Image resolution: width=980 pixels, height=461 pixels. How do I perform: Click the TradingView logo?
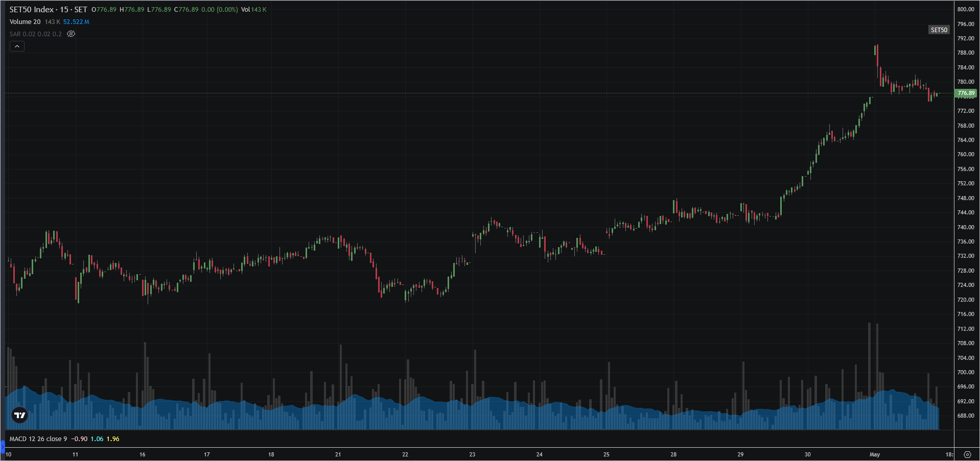20,416
